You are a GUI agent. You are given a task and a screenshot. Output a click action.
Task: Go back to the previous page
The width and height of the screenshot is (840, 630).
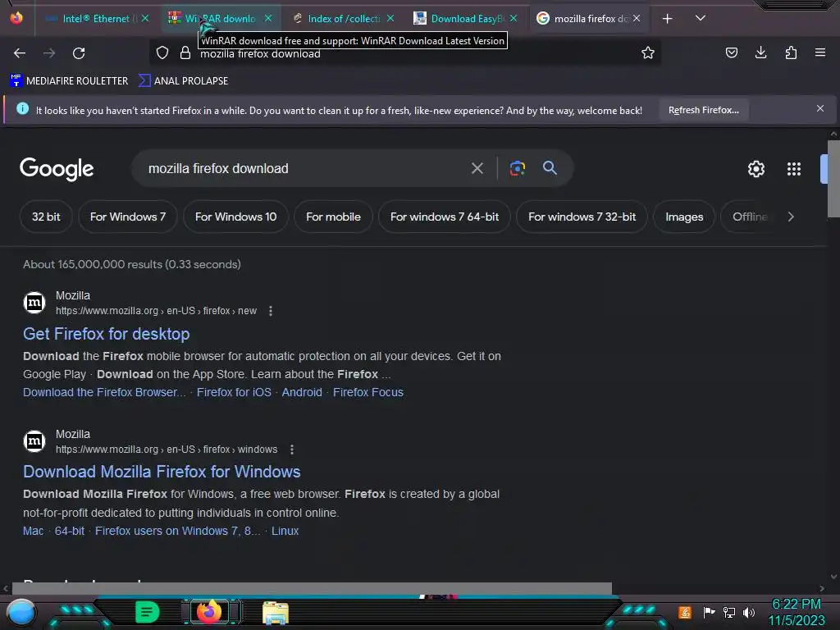pyautogui.click(x=20, y=53)
